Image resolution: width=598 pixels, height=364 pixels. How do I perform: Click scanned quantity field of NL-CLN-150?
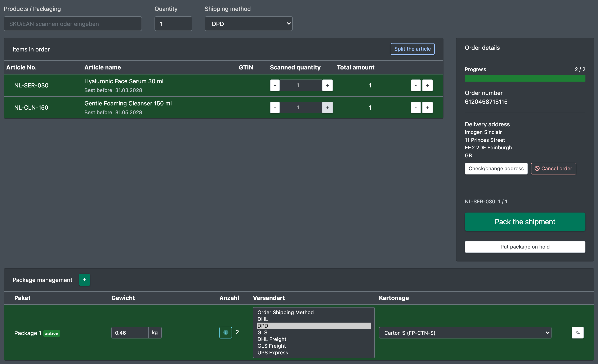click(301, 108)
